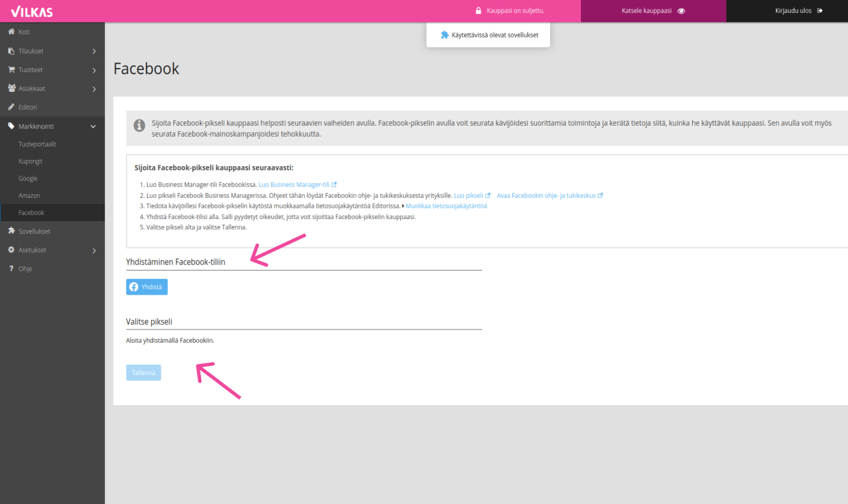The height and width of the screenshot is (504, 848).
Task: Expand the Asiakkaat submenu chevron
Action: pyautogui.click(x=94, y=89)
